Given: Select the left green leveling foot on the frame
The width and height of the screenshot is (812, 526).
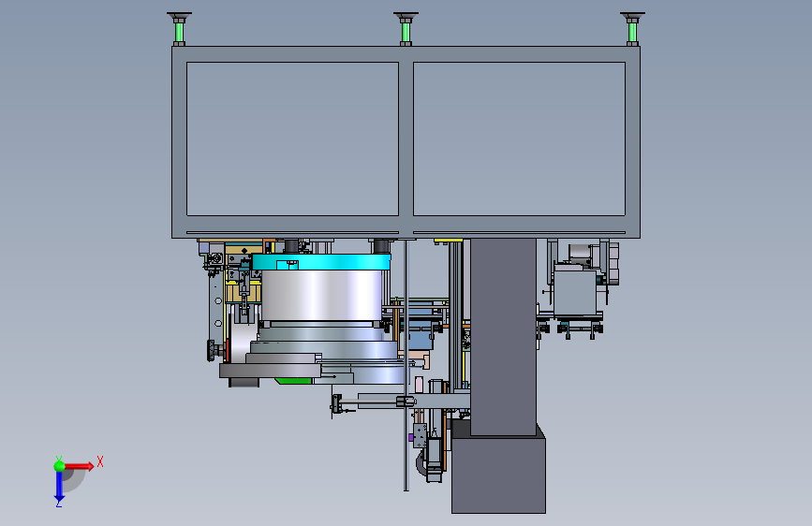Looking at the screenshot, I should [x=179, y=30].
